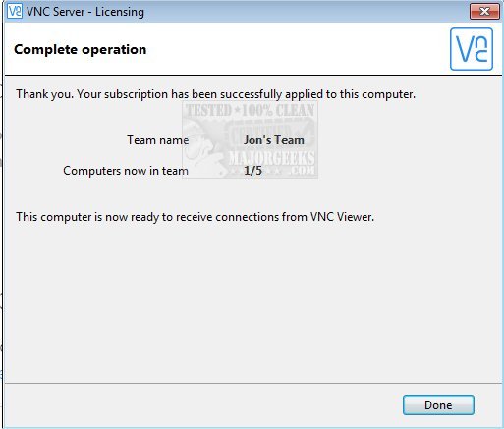Click the Done button
Image resolution: width=504 pixels, height=429 pixels.
pyautogui.click(x=438, y=405)
